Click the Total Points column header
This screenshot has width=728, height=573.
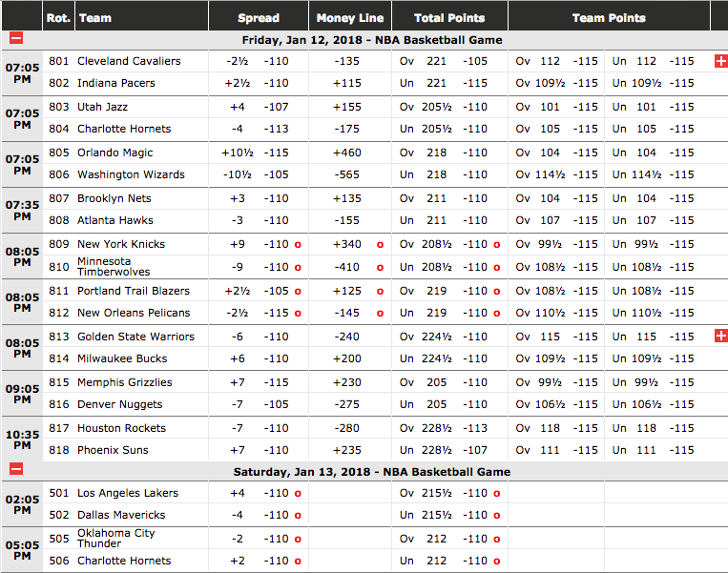click(449, 18)
